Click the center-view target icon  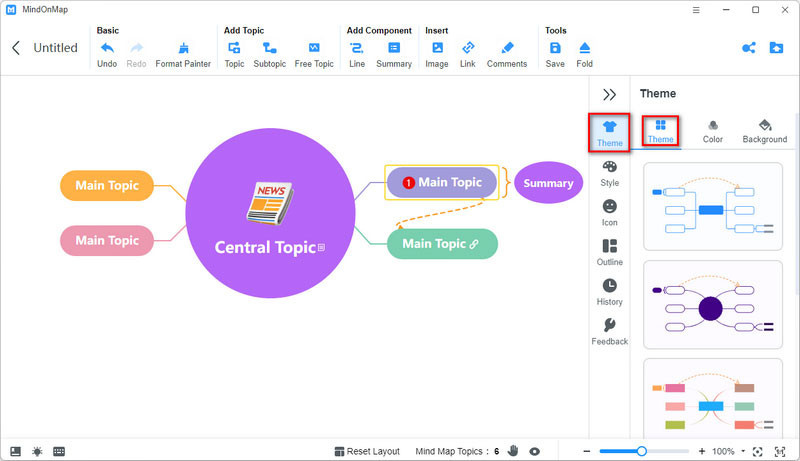(758, 451)
